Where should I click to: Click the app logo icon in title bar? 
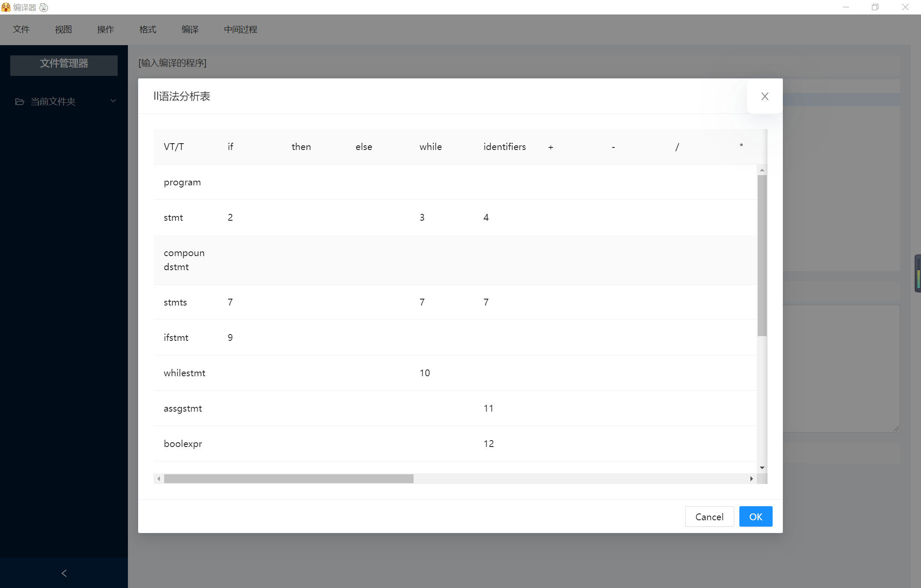pyautogui.click(x=6, y=7)
